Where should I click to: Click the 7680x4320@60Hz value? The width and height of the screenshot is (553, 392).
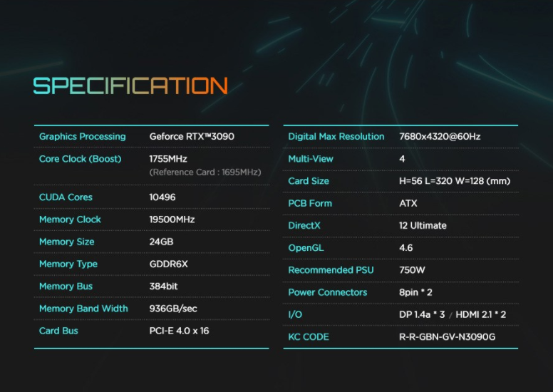pyautogui.click(x=440, y=137)
